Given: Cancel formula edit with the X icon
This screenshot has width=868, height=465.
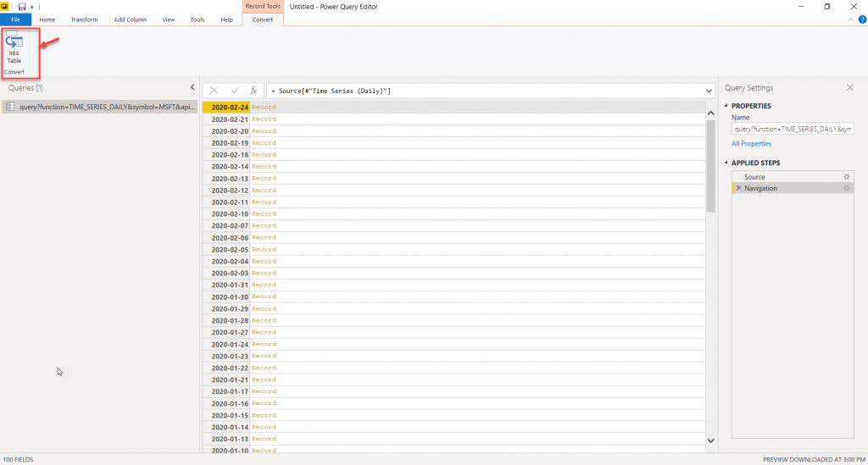Looking at the screenshot, I should [x=214, y=91].
